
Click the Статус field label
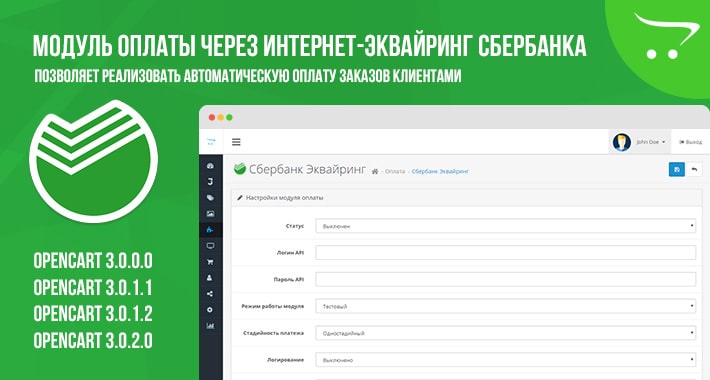(295, 226)
